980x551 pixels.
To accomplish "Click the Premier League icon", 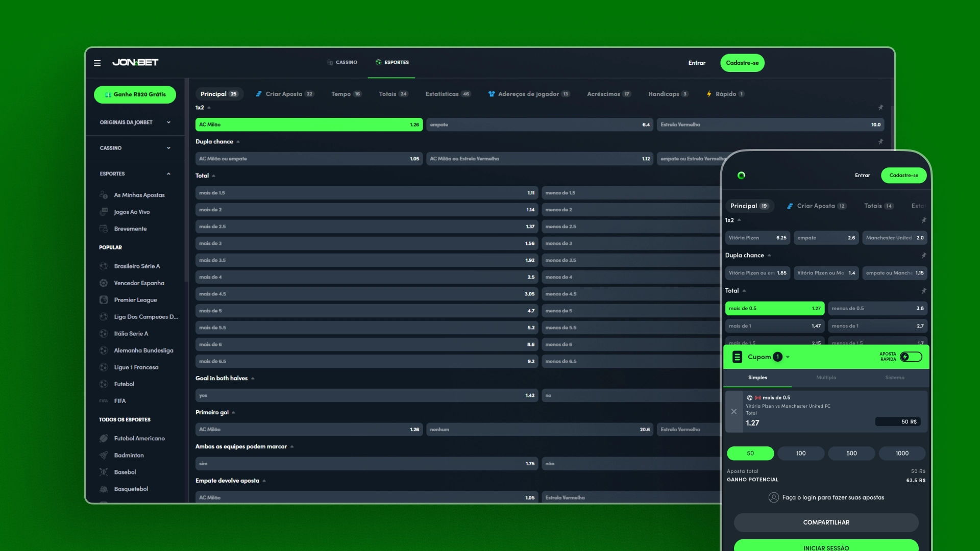I will (x=104, y=300).
